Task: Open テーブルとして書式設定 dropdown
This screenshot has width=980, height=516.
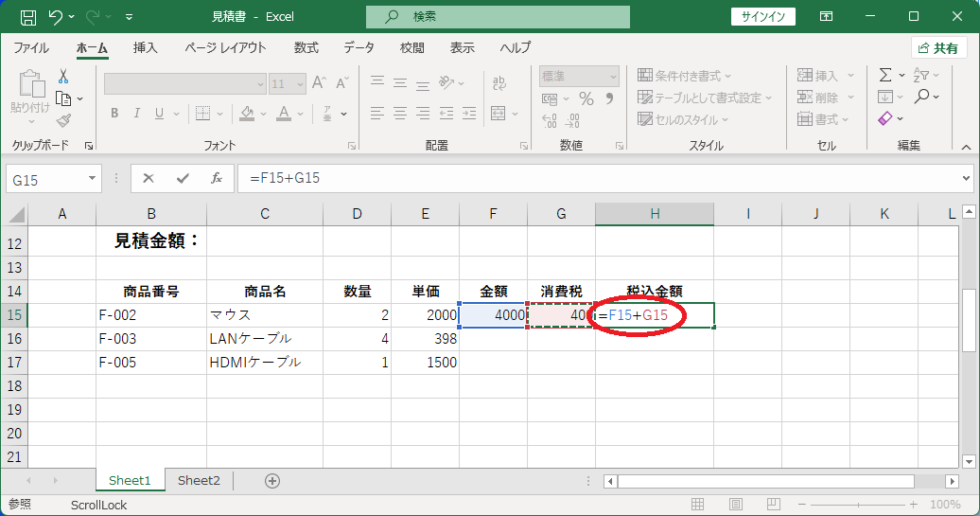Action: [x=705, y=98]
